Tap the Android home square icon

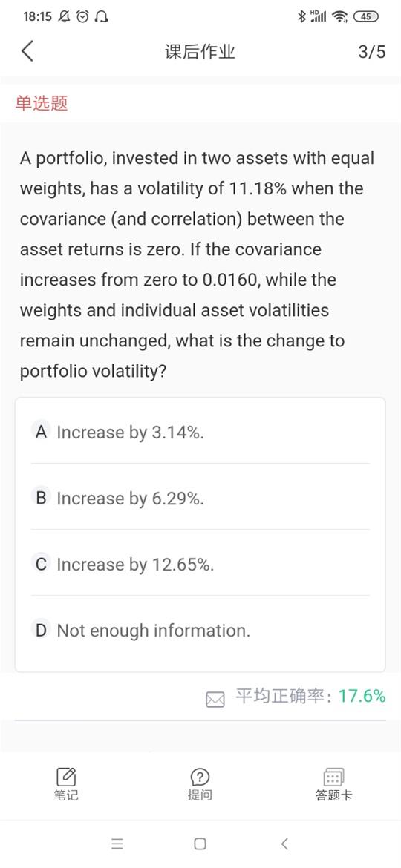click(x=200, y=844)
